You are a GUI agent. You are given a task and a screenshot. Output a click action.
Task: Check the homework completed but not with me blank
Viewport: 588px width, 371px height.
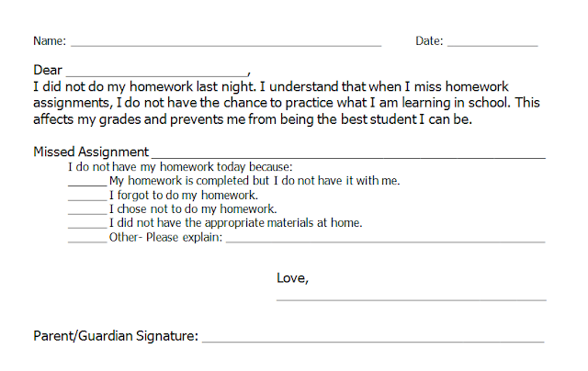[x=87, y=184]
